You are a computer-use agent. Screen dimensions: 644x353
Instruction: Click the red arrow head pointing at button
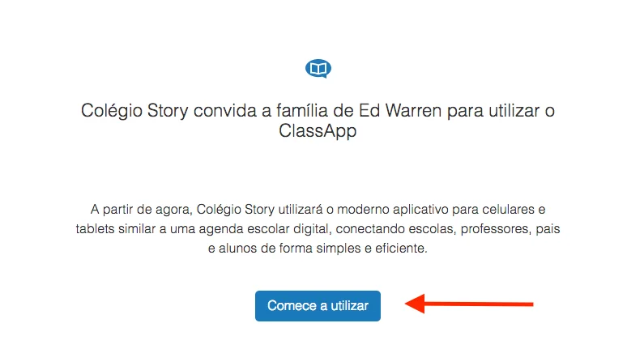point(415,304)
